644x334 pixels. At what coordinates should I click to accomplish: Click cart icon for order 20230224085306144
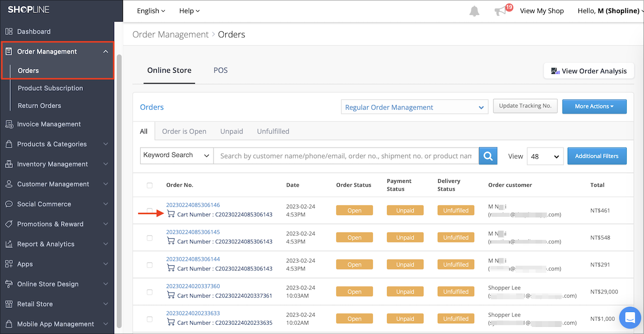171,268
